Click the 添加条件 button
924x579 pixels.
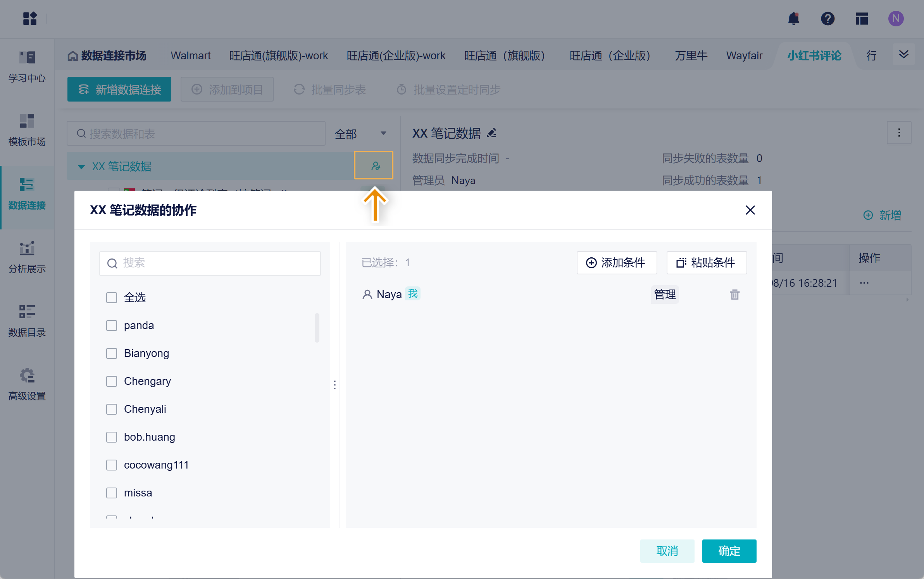pyautogui.click(x=616, y=263)
